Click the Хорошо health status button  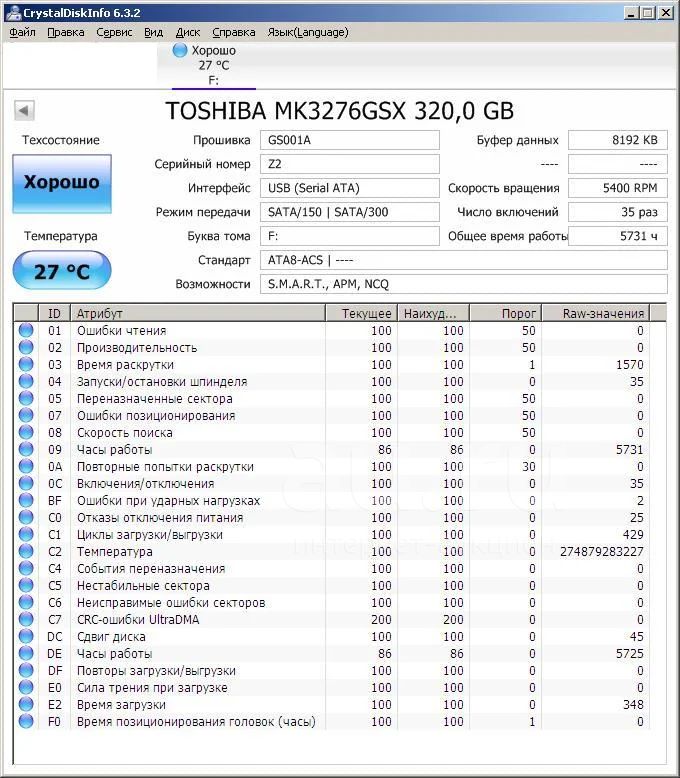(62, 184)
